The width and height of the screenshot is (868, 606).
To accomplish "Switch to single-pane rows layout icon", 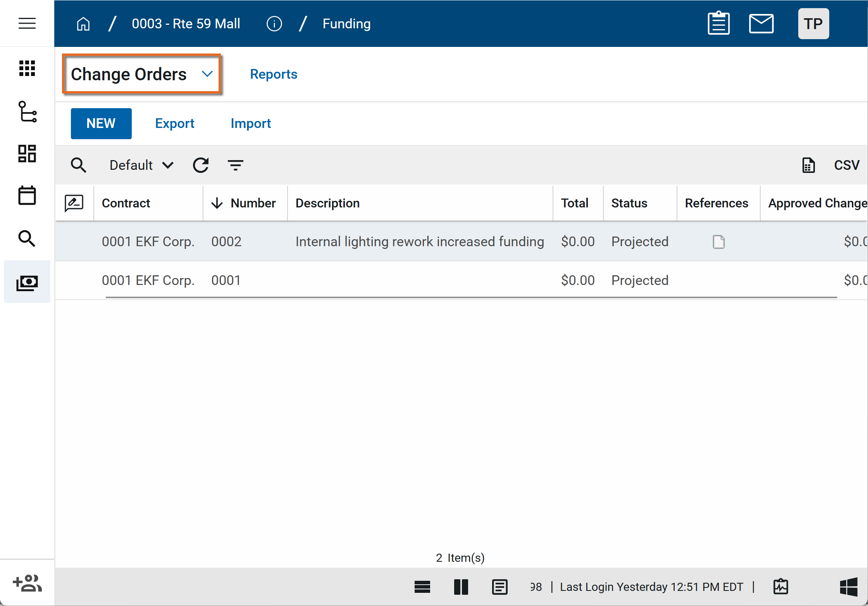I will 422,587.
